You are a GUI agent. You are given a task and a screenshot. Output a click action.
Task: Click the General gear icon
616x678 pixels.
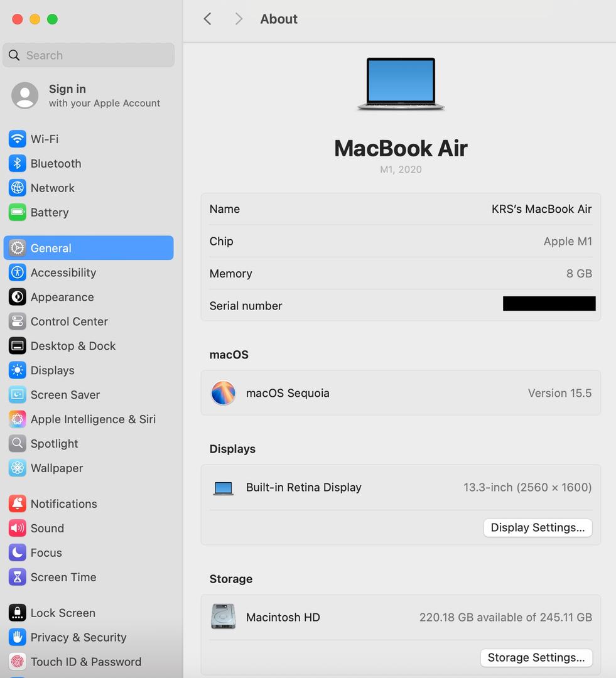pyautogui.click(x=18, y=248)
